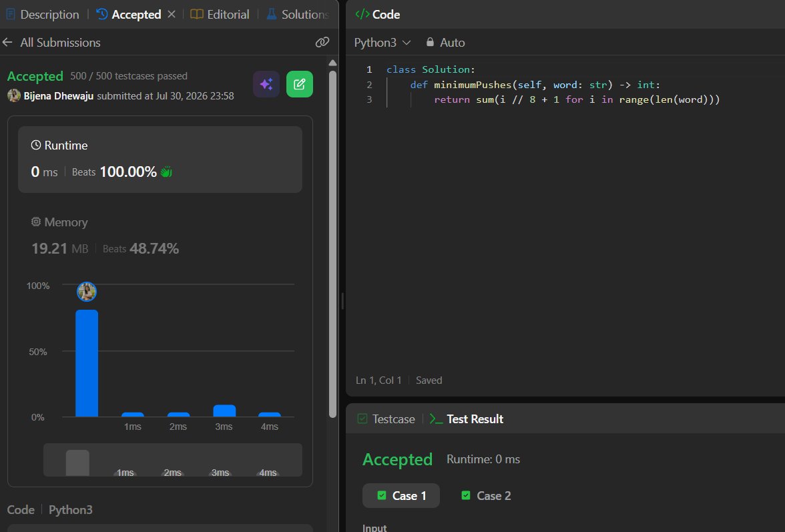Click the book icon on the Editorial tab
Viewport: 785px width, 532px height.
coord(197,14)
